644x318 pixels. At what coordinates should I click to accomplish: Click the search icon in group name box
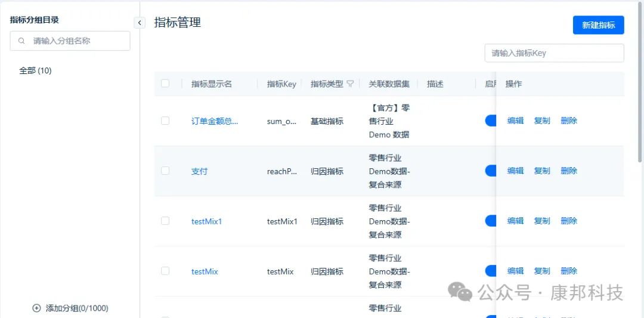[22, 41]
